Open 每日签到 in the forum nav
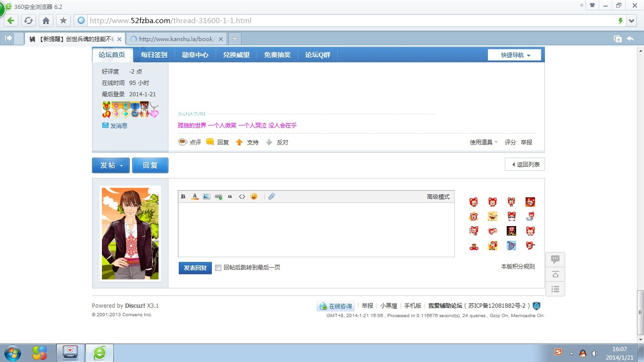 [154, 55]
